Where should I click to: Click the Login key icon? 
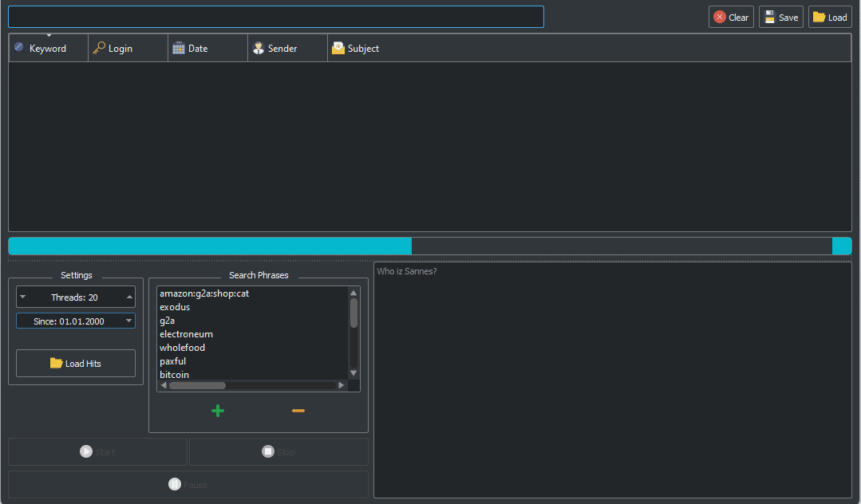[99, 47]
